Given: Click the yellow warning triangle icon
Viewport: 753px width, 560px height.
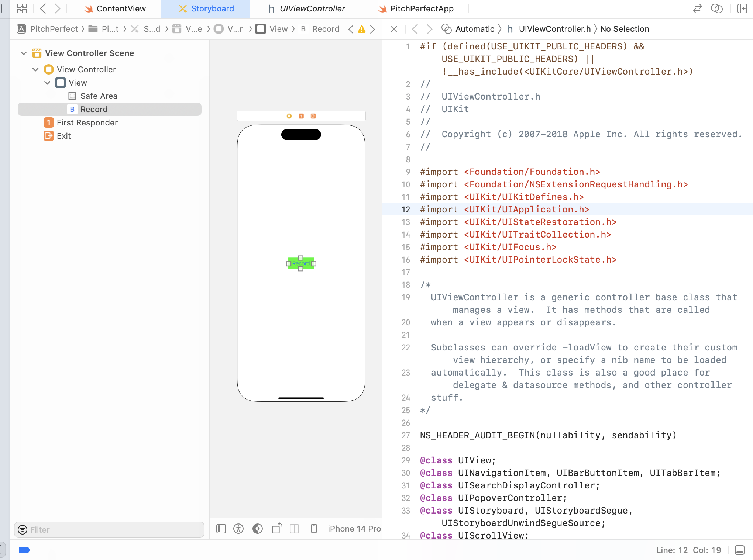Looking at the screenshot, I should click(x=362, y=29).
